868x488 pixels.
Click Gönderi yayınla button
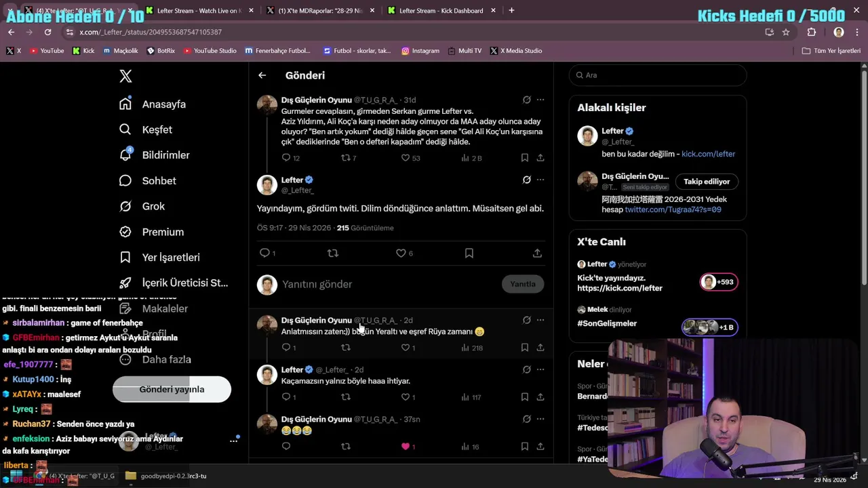coord(172,390)
